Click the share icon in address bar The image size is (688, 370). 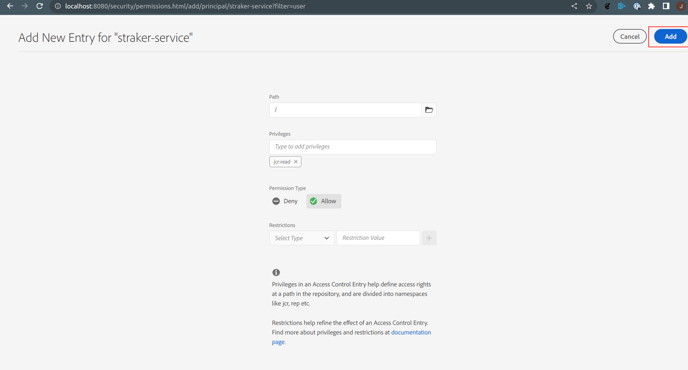(x=574, y=6)
